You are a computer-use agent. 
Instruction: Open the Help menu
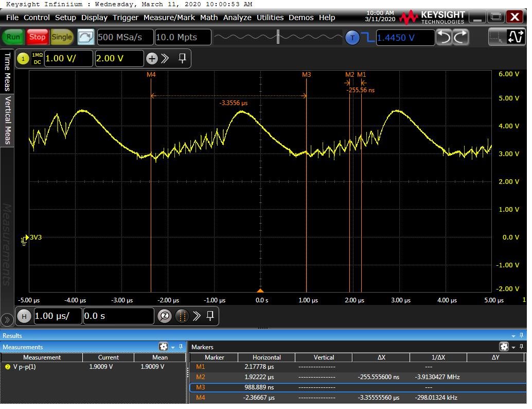[x=327, y=18]
